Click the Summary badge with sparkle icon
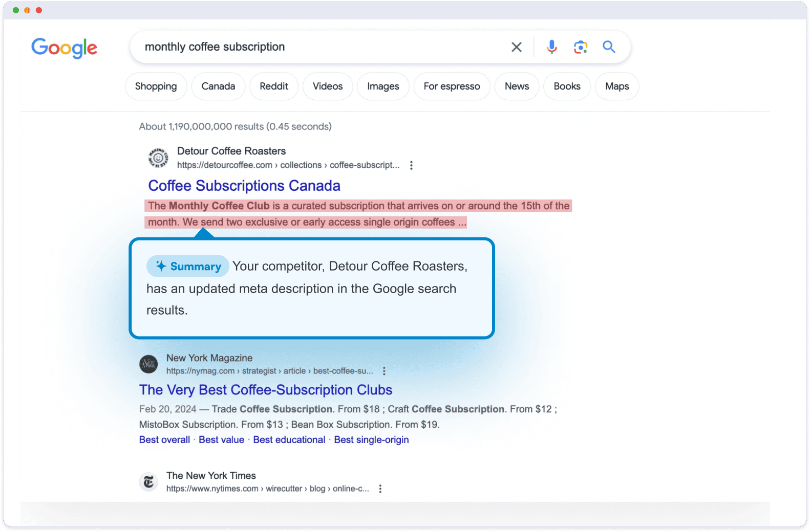This screenshot has height=532, width=810. pyautogui.click(x=188, y=267)
